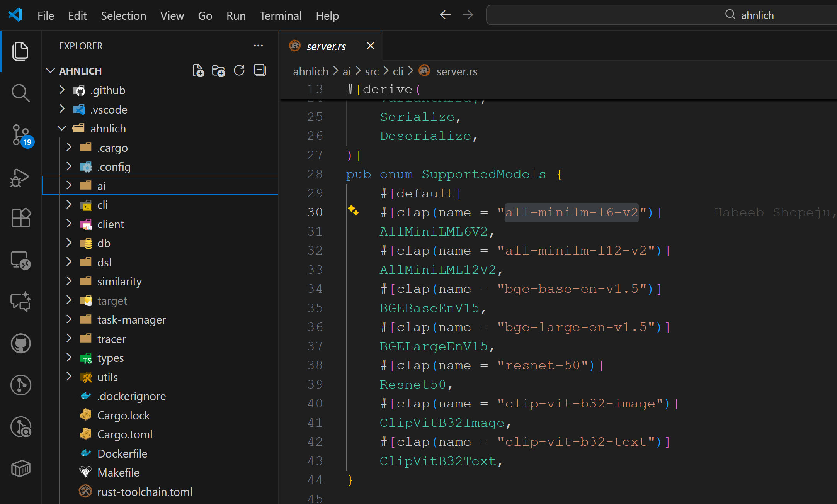Open the Explorer more actions menu
The width and height of the screenshot is (837, 504).
tap(258, 46)
